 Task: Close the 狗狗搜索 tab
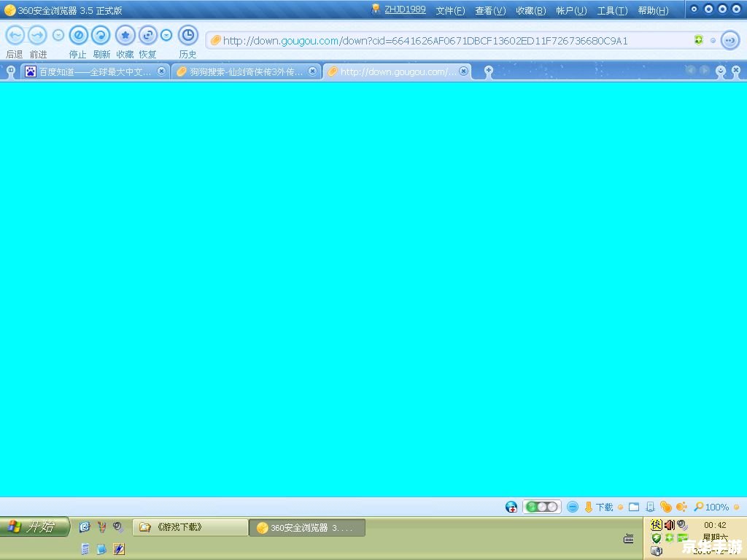pos(312,71)
